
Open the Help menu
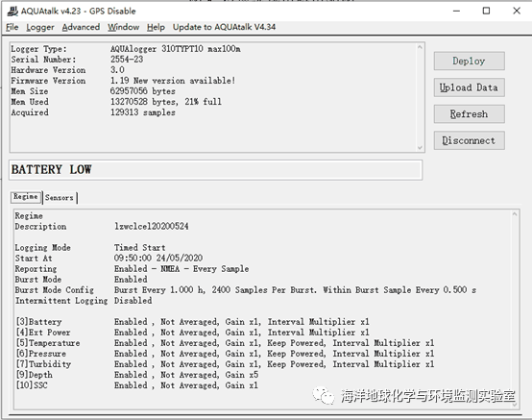point(156,27)
